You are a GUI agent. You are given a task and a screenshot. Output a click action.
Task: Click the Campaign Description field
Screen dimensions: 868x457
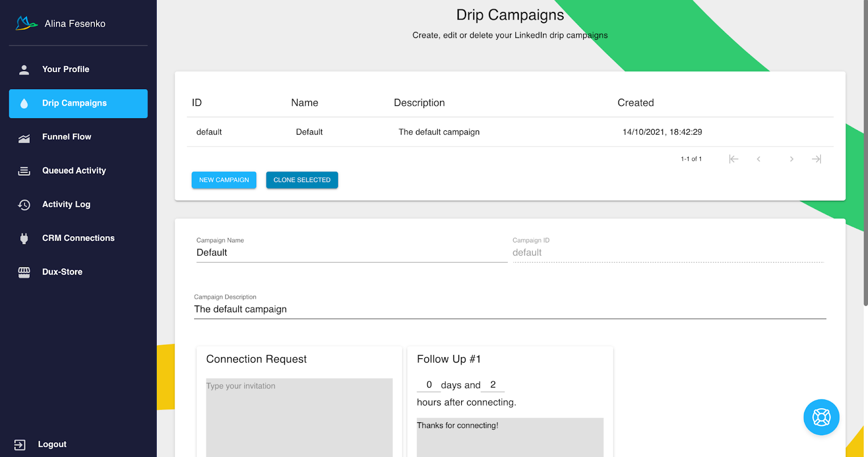(x=510, y=309)
